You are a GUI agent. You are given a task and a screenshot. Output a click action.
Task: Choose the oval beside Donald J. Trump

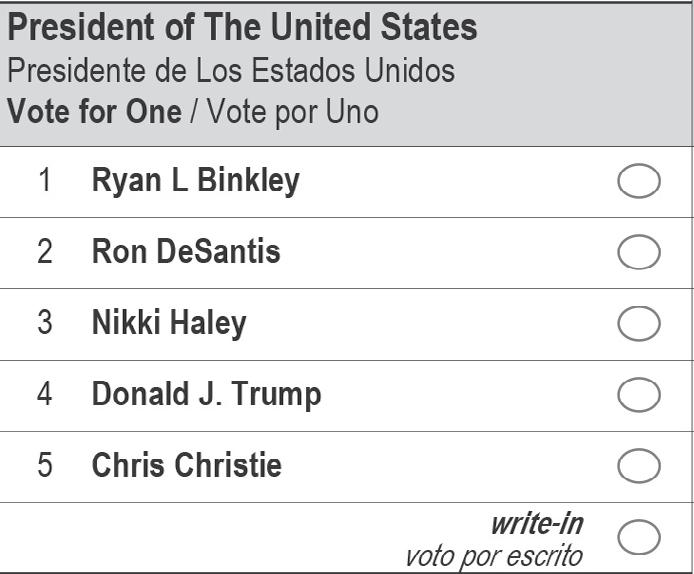[x=639, y=395]
